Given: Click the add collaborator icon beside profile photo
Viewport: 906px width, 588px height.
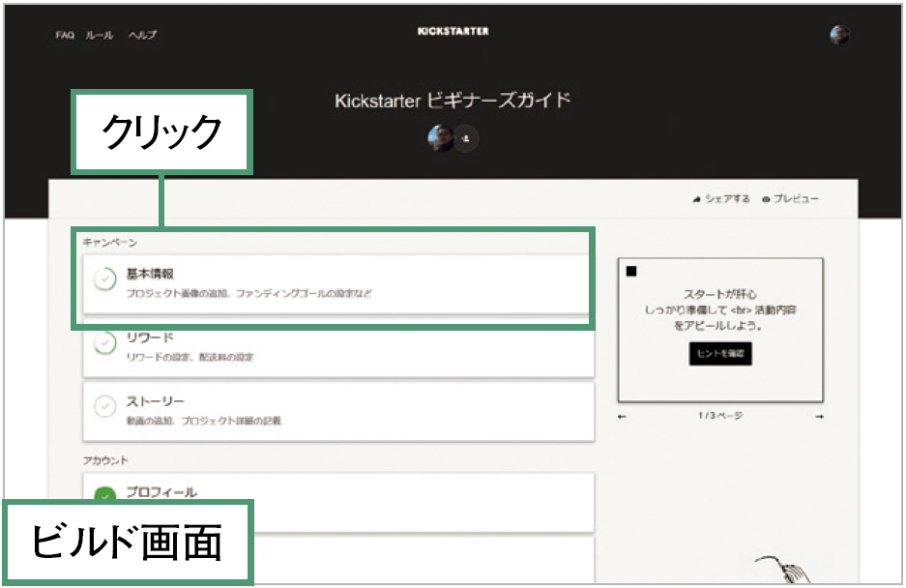Looking at the screenshot, I should 466,138.
